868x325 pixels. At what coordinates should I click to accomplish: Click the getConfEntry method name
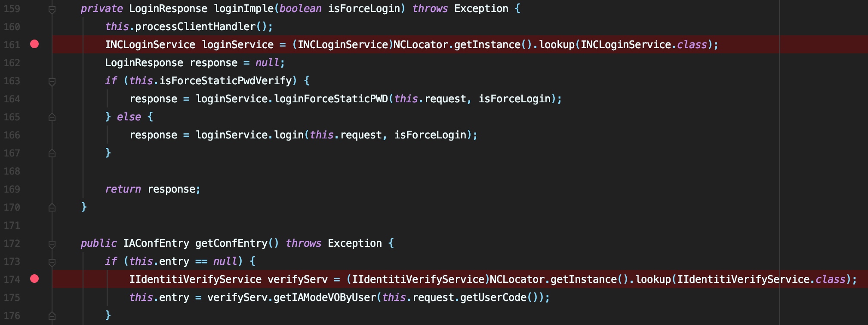[231, 243]
